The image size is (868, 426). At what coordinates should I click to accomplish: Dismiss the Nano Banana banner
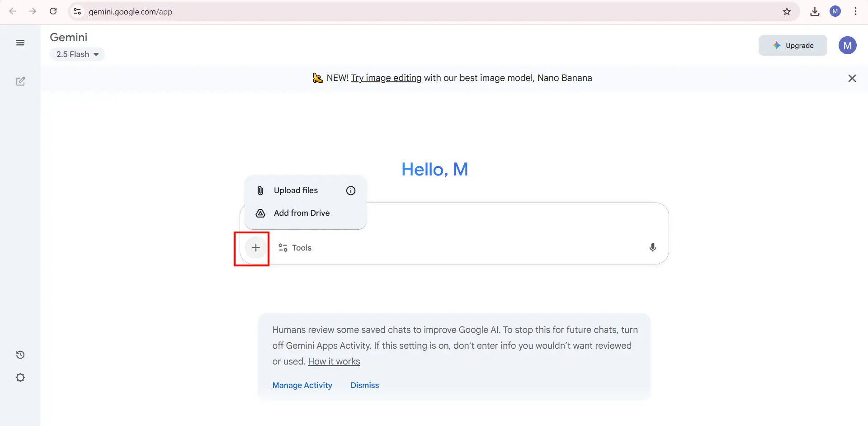click(852, 78)
